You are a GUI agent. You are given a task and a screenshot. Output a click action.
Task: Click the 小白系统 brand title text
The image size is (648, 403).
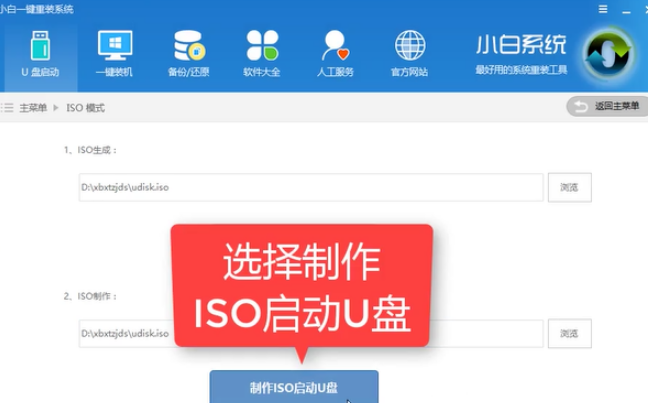click(520, 45)
